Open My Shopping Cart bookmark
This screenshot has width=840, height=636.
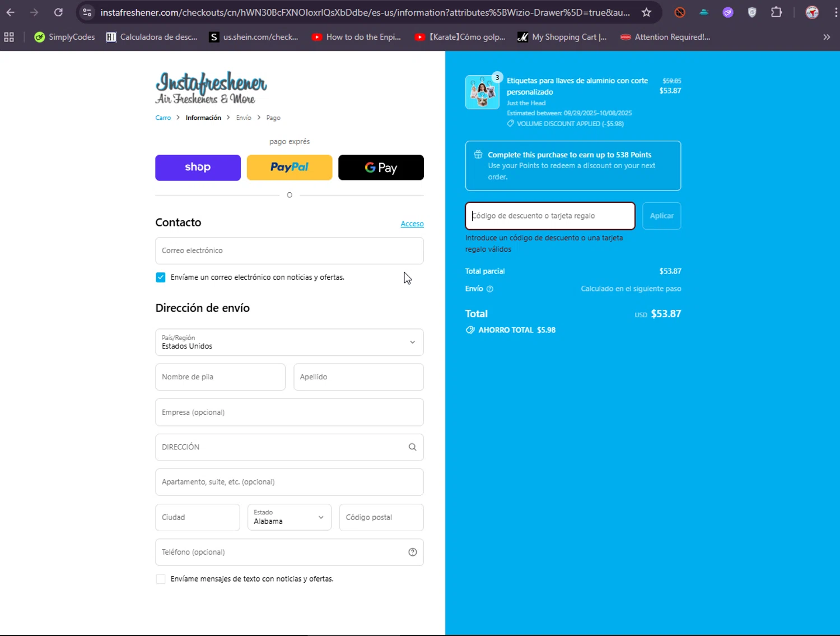point(562,37)
